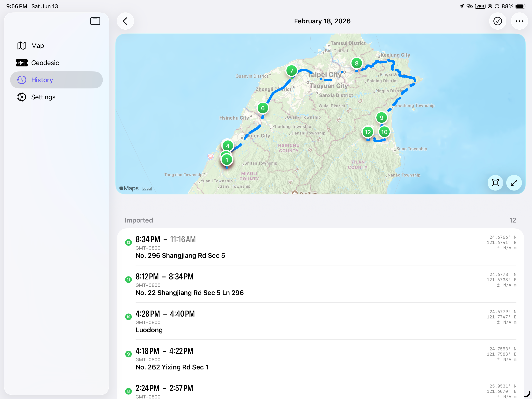Open Settings in the sidebar
532x399 pixels.
point(56,97)
